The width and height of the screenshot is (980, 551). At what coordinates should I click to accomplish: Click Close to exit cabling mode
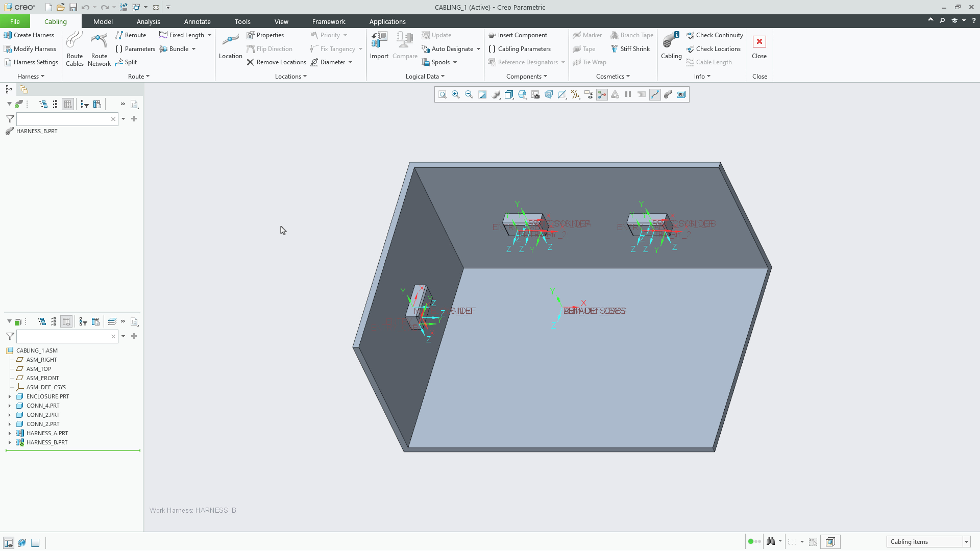pyautogui.click(x=759, y=48)
